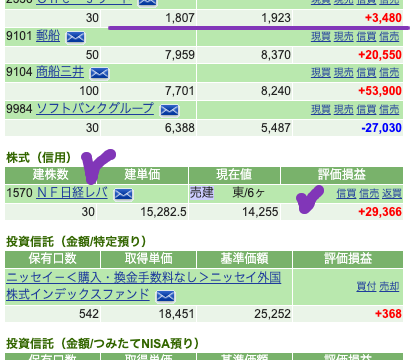Click 現売 in the 9984 ソフトバンクグループ row
This screenshot has height=360, width=415.
(344, 109)
